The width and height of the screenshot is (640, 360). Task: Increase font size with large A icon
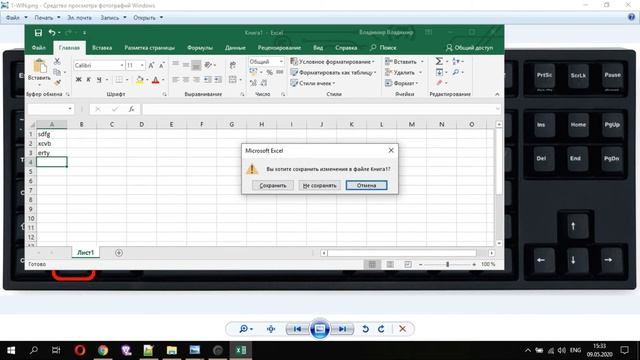point(151,65)
